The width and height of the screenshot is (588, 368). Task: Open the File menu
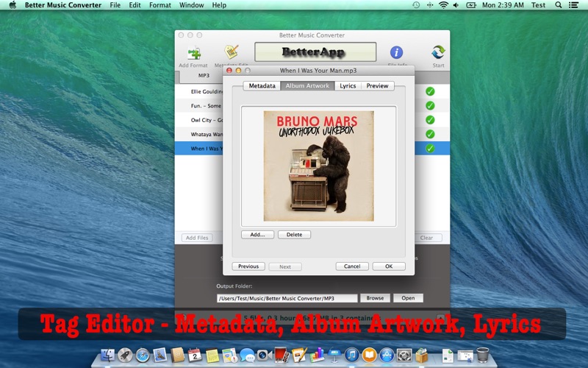(x=115, y=5)
